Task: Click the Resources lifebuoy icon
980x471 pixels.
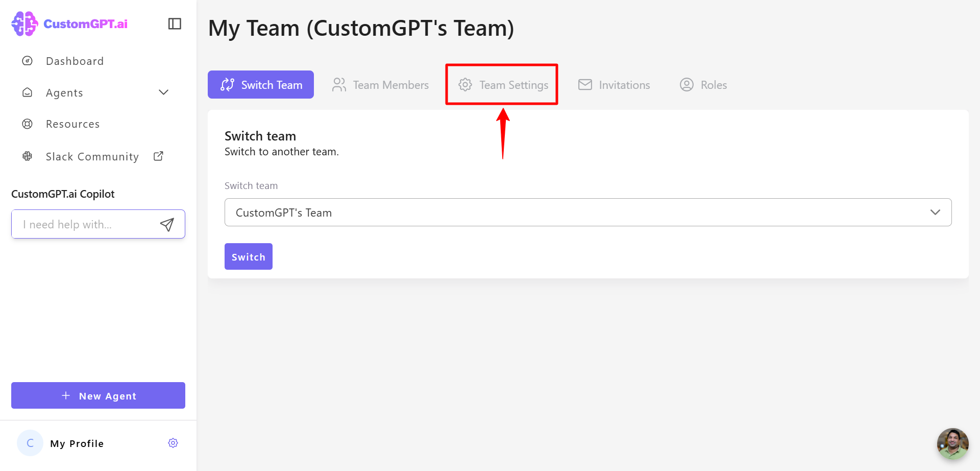Action: [28, 124]
